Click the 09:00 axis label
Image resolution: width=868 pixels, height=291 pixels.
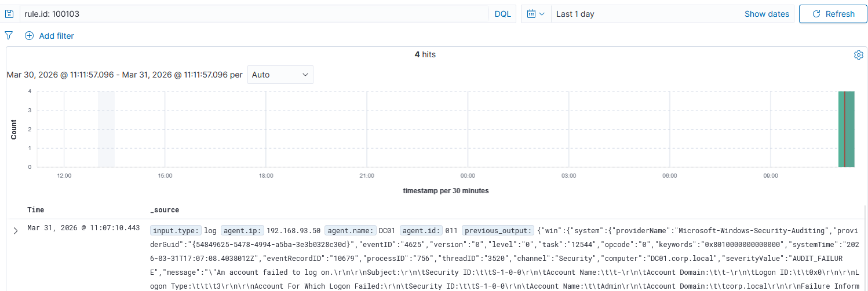(x=771, y=175)
